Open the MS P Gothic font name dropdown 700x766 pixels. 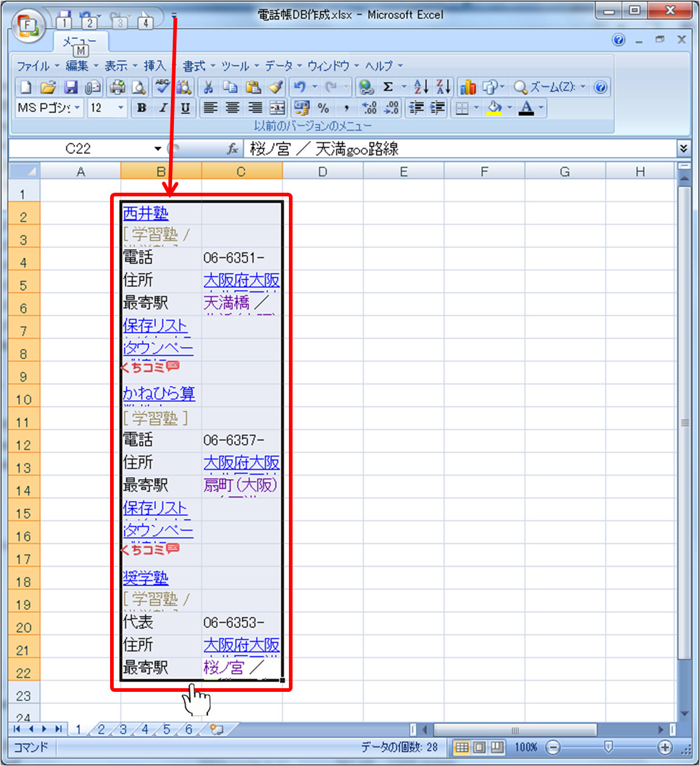(77, 108)
